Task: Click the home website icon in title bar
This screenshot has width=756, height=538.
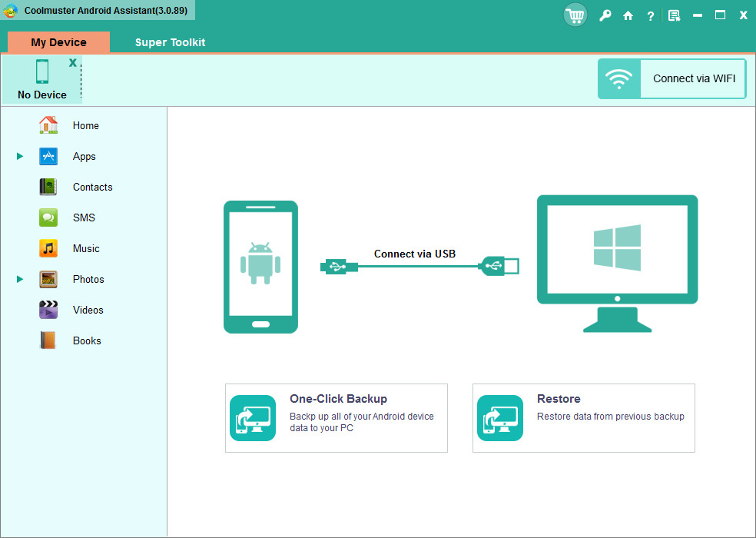Action: [x=628, y=16]
